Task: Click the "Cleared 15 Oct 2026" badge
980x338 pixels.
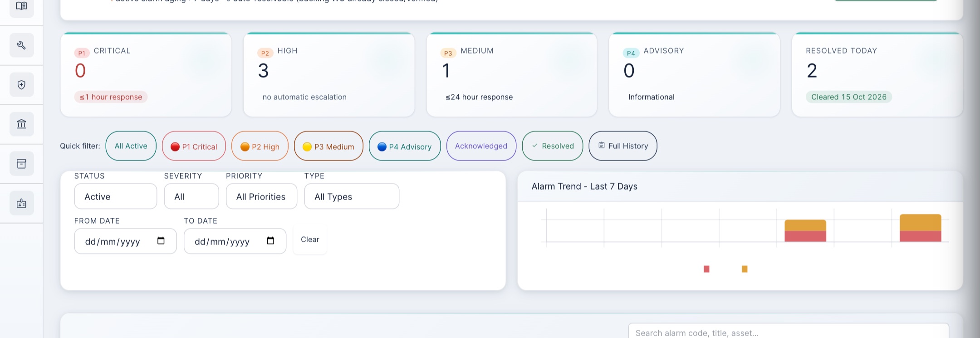Action: pos(849,97)
